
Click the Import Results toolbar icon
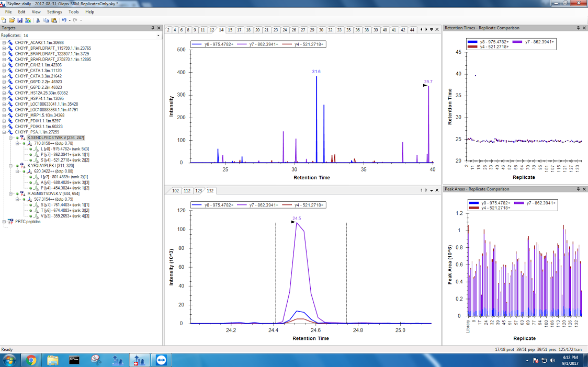27,20
